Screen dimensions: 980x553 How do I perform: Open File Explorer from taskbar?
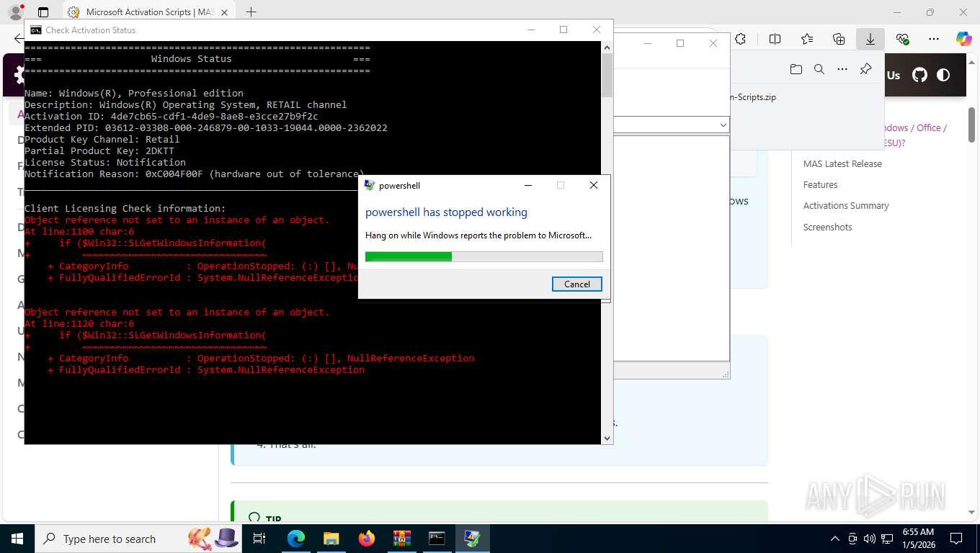tap(331, 539)
